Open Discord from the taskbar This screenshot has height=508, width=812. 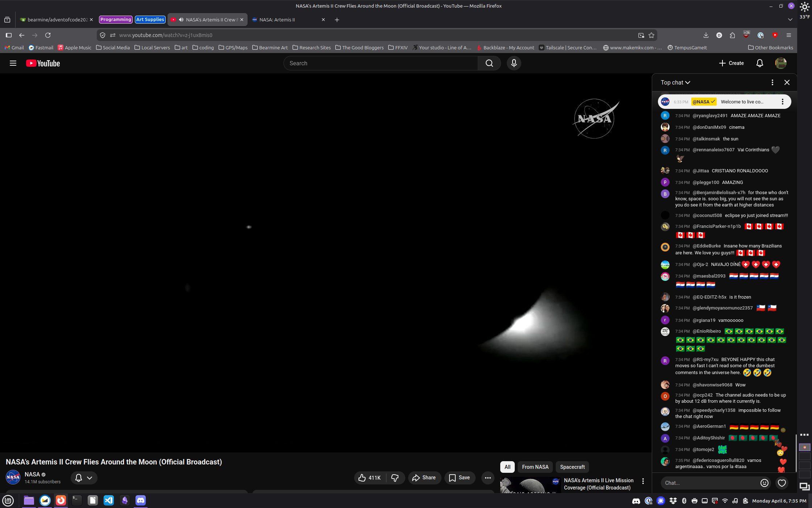coord(141,500)
